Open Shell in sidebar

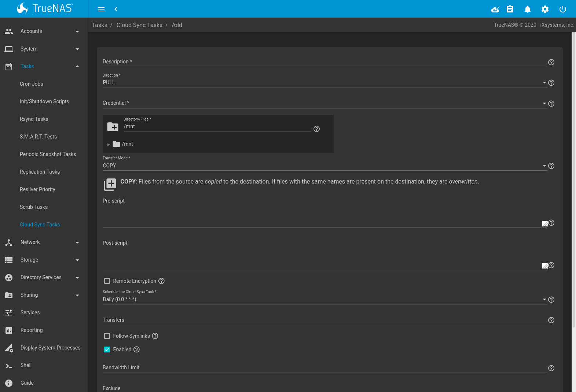44,365
